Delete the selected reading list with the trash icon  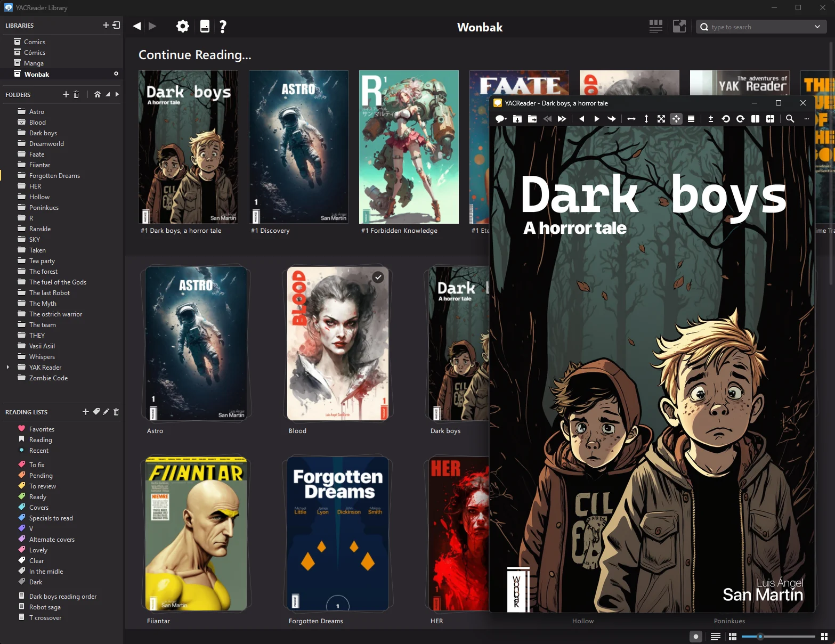[x=116, y=412]
